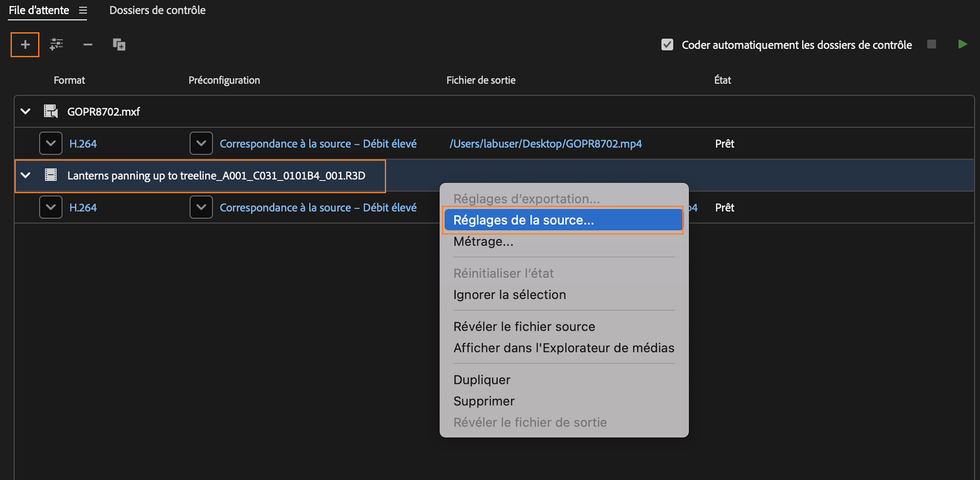This screenshot has width=980, height=480.
Task: Disable Coder automatiquement les dossiers de contrôle
Action: coord(667,45)
